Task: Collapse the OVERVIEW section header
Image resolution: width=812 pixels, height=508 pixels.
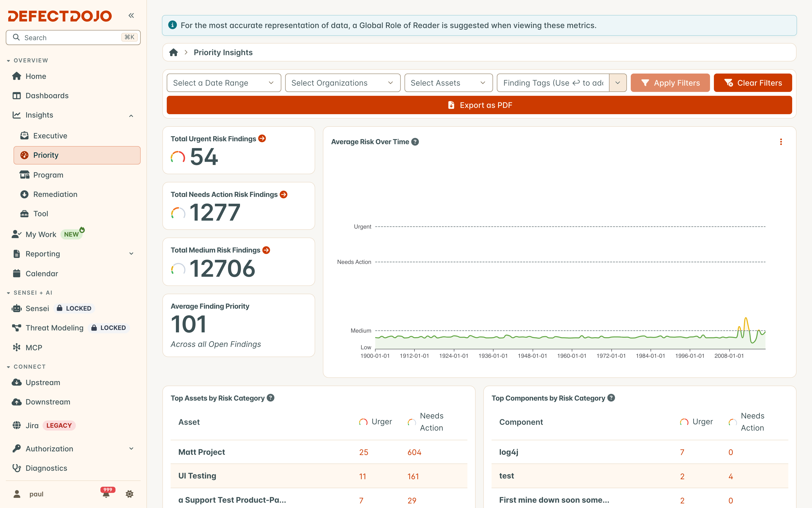Action: tap(28, 60)
